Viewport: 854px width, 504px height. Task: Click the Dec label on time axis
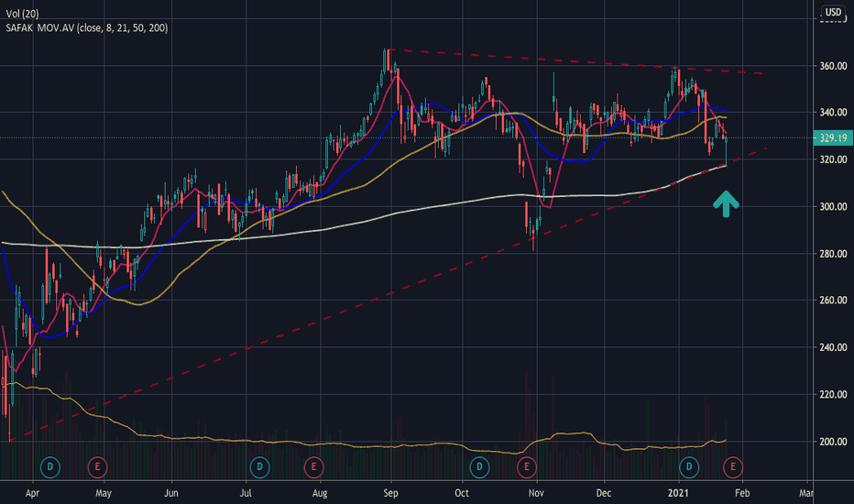pos(604,493)
